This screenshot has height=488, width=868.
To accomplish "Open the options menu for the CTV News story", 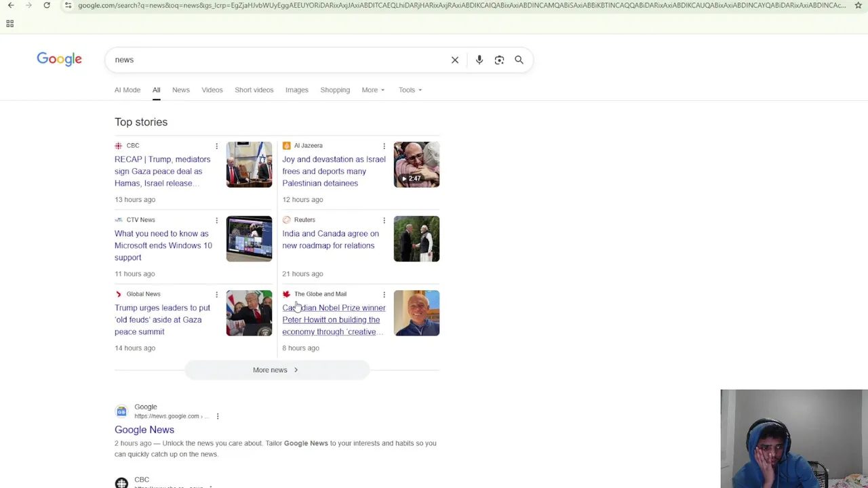I will [x=216, y=220].
